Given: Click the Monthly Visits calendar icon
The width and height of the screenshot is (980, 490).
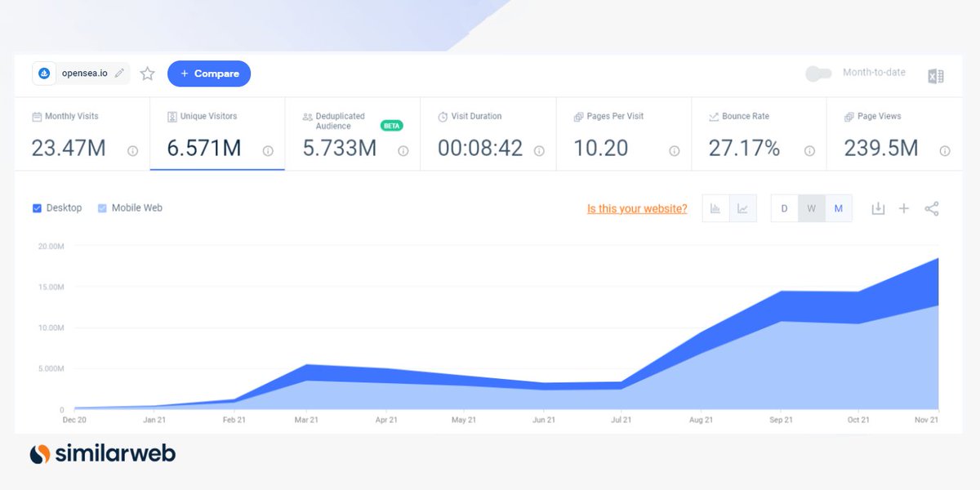Looking at the screenshot, I should tap(37, 117).
